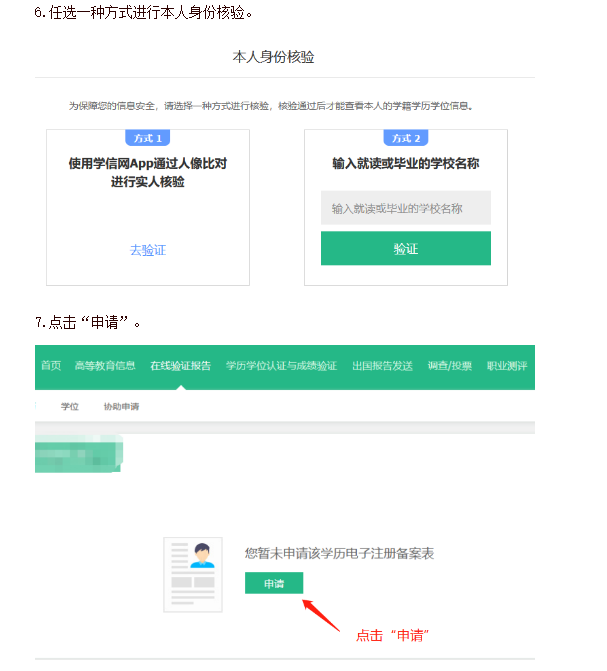This screenshot has width=607, height=671.
Task: Open the 高等教育信息 menu item
Action: click(105, 365)
